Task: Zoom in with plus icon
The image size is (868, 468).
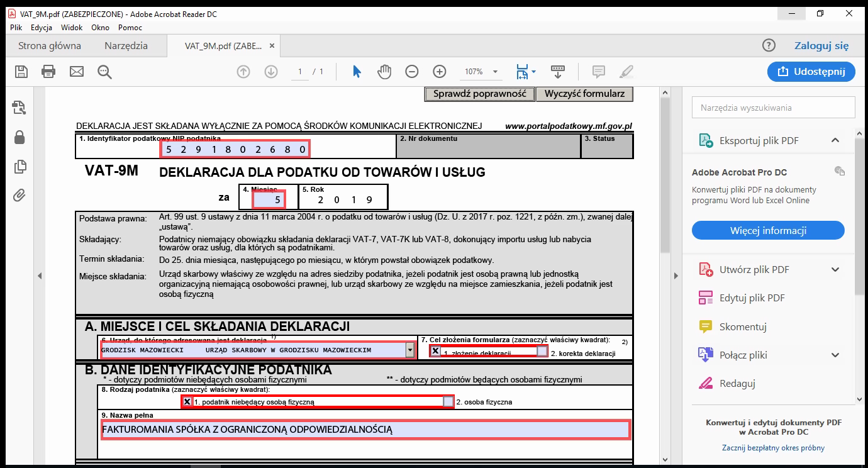Action: click(x=440, y=72)
